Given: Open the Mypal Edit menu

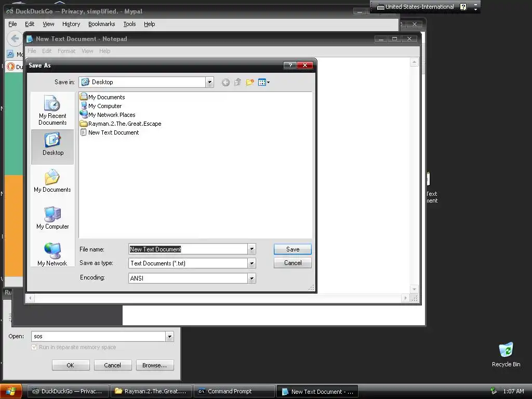Looking at the screenshot, I should point(30,24).
